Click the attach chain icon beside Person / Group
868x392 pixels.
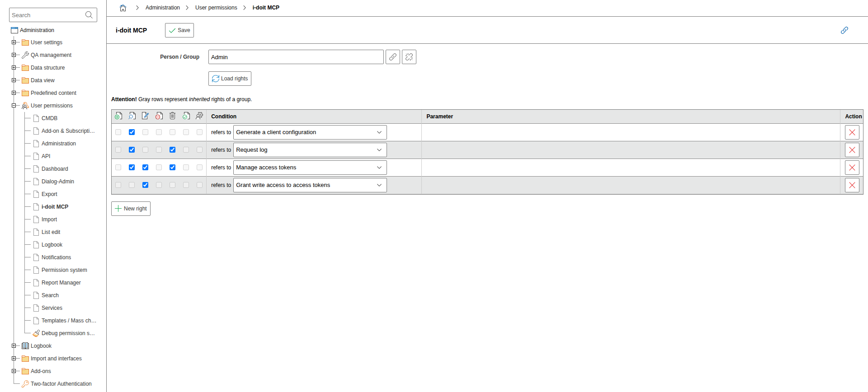pos(393,57)
